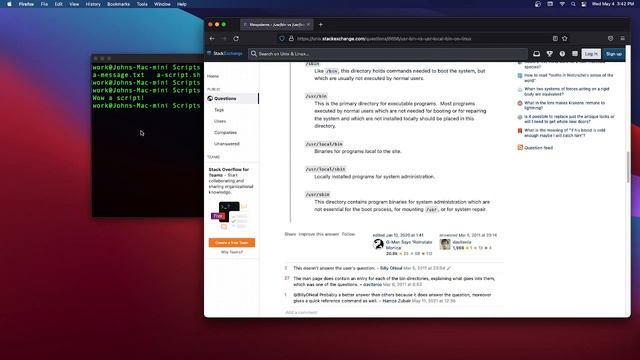Open the achievements trophy icon
The image size is (640, 360).
coord(550,53)
